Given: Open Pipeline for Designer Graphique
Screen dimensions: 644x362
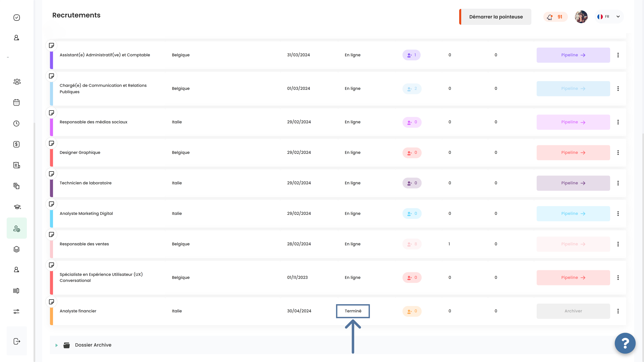Looking at the screenshot, I should (573, 152).
